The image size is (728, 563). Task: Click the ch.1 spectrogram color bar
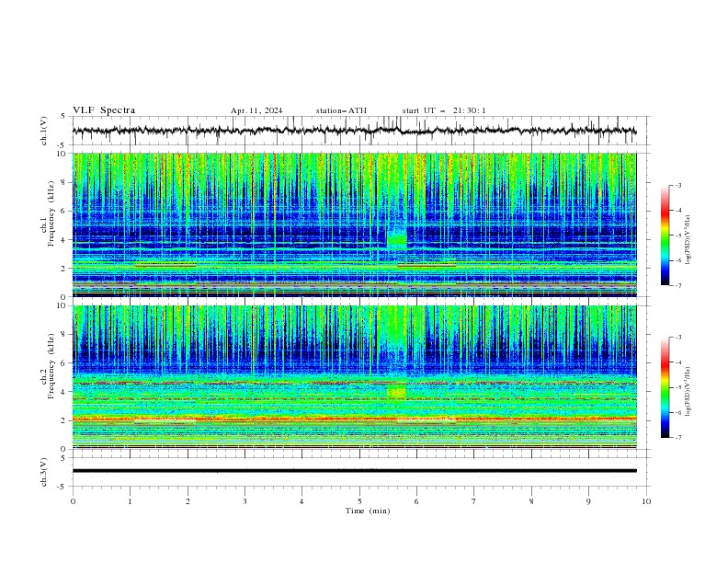(x=665, y=236)
